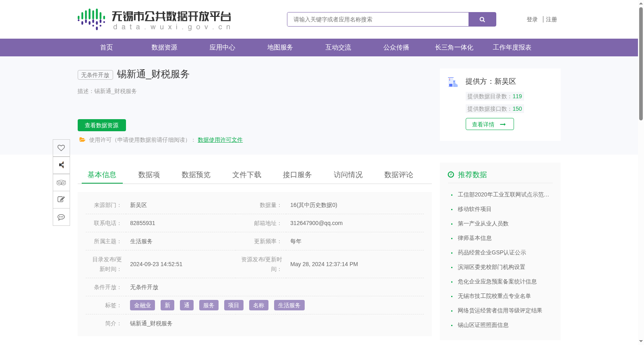Focus the keyword search input field

coord(378,19)
